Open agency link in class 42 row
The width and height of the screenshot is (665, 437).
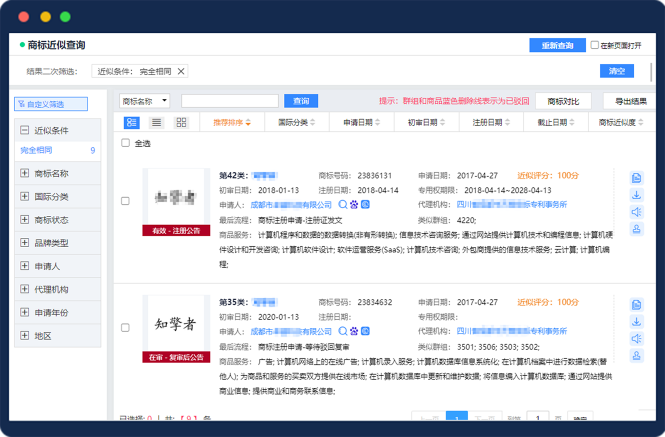(x=511, y=205)
